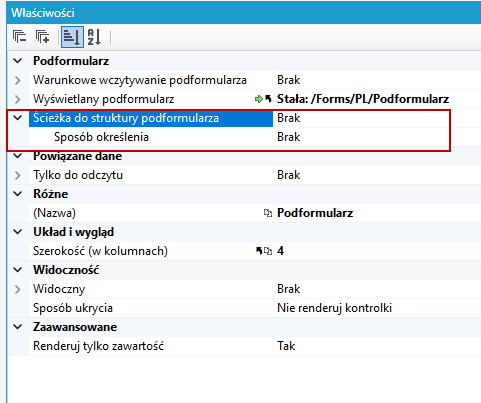This screenshot has height=403, width=481.
Task: Click the Zaawansowane category header text
Action: click(75, 327)
